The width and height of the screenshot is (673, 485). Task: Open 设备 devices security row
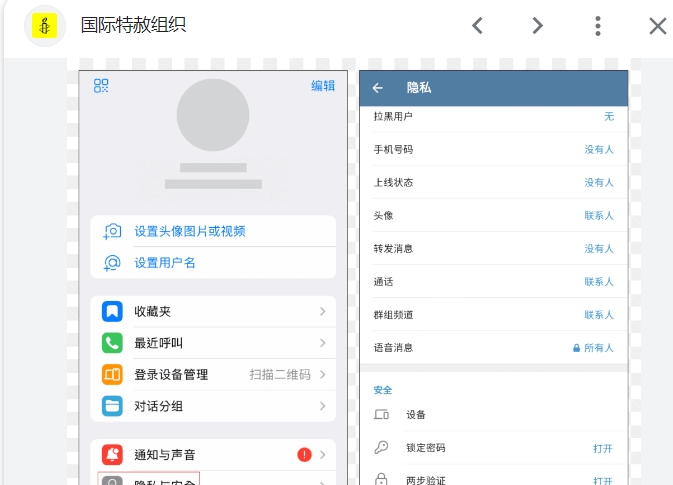click(x=494, y=415)
